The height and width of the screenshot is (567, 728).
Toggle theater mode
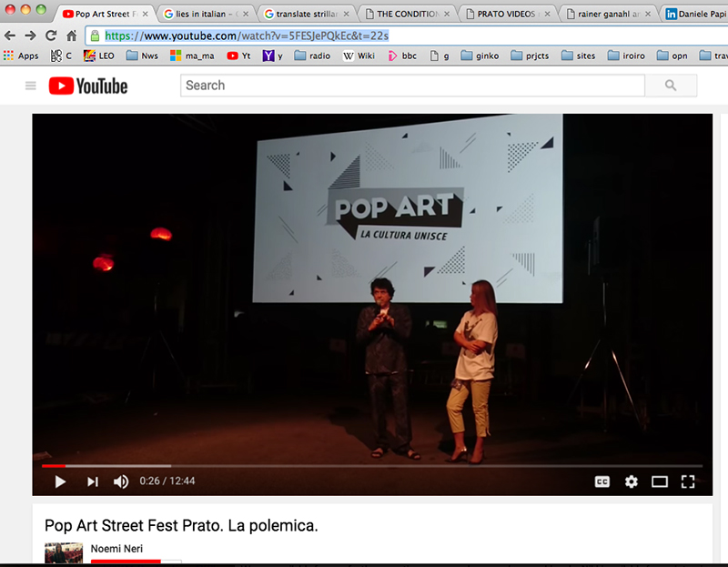click(x=660, y=481)
